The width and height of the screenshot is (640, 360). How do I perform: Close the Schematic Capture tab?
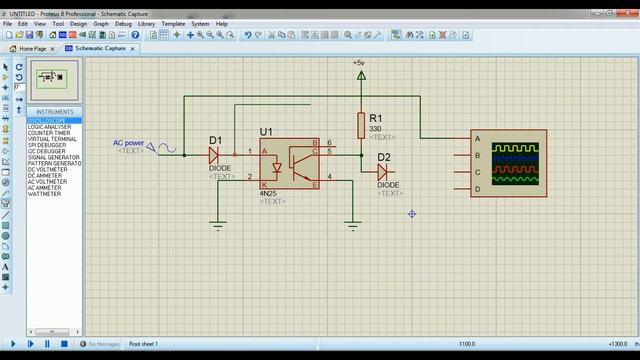pyautogui.click(x=133, y=49)
